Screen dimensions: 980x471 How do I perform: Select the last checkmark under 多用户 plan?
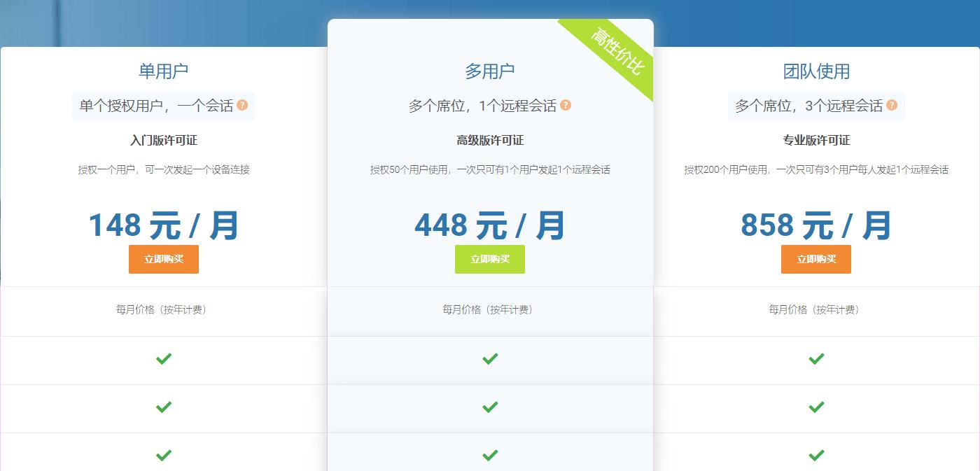(x=490, y=455)
